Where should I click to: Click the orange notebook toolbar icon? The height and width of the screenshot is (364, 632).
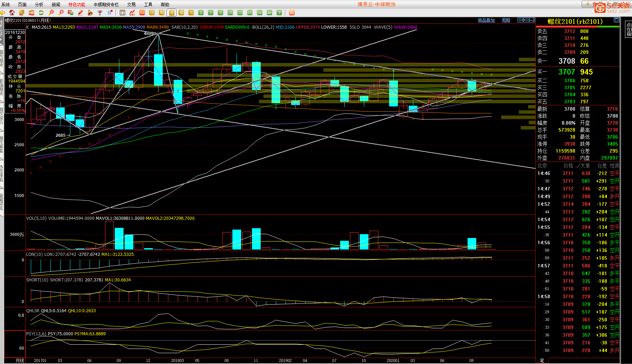pos(22,13)
